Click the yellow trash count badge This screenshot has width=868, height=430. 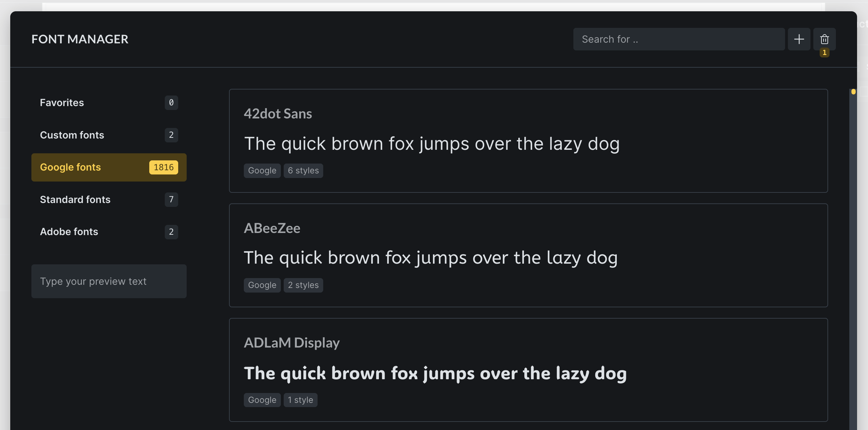824,53
